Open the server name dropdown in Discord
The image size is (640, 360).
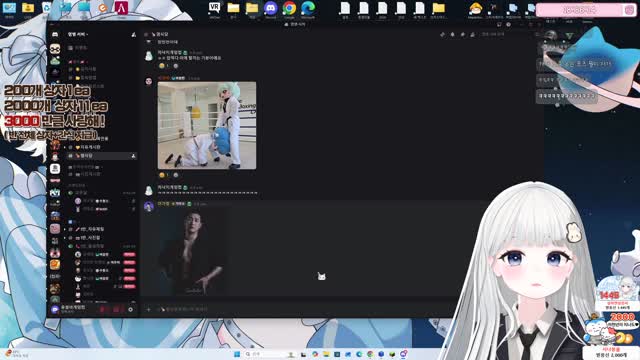(x=78, y=34)
